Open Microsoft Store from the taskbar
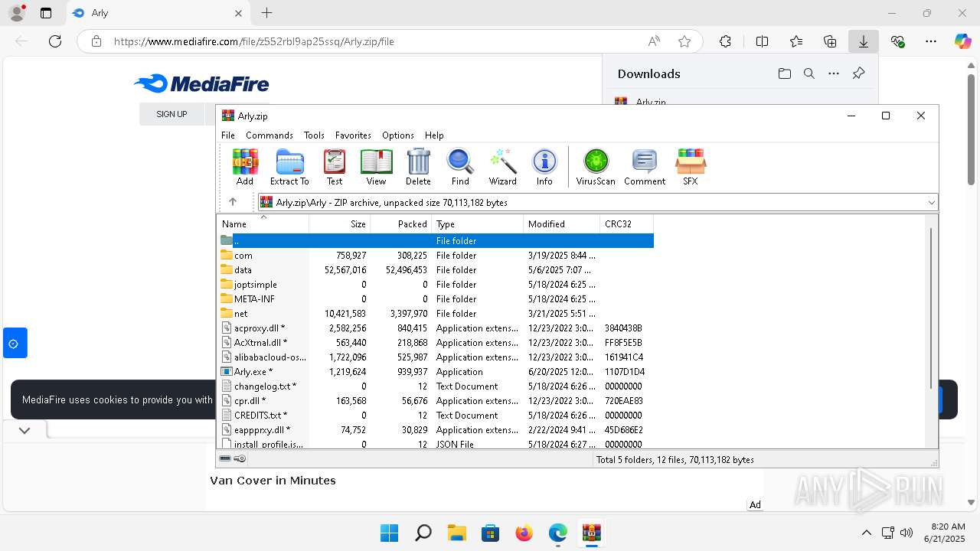The height and width of the screenshot is (551, 980). [490, 533]
